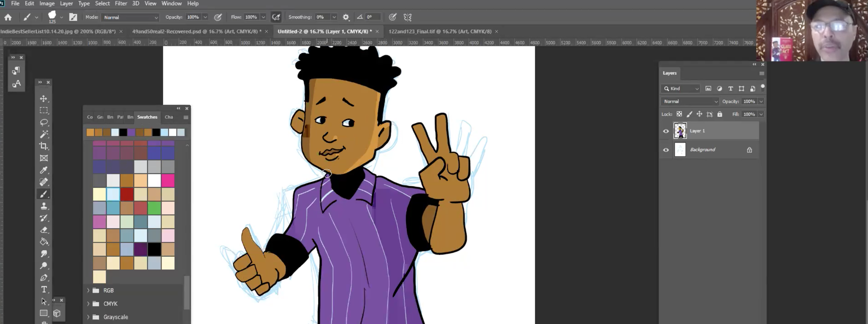Toggle Background layer visibility eye
The width and height of the screenshot is (868, 324).
(x=666, y=150)
